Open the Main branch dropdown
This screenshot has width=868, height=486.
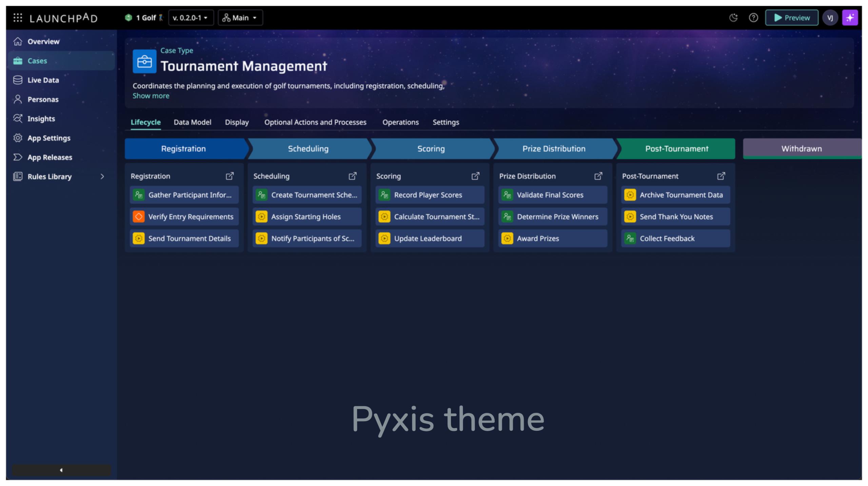click(240, 18)
